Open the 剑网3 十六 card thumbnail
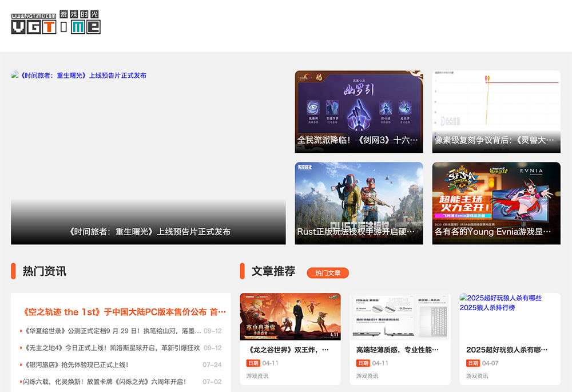This screenshot has height=392, width=572. [x=358, y=112]
